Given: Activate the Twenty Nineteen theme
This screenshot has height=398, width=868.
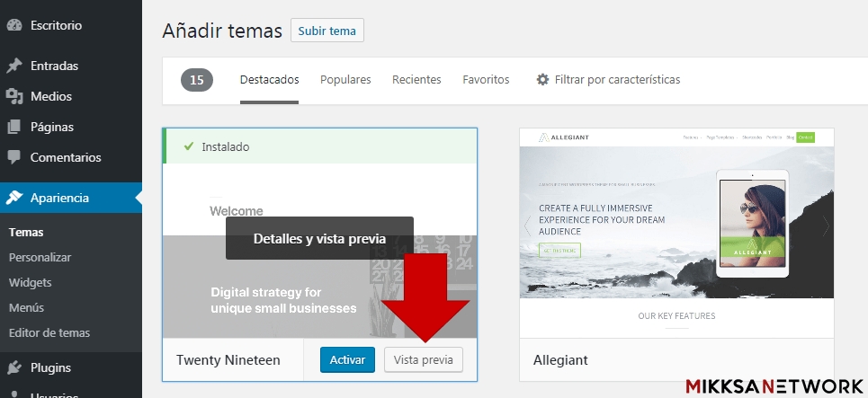Looking at the screenshot, I should [347, 360].
